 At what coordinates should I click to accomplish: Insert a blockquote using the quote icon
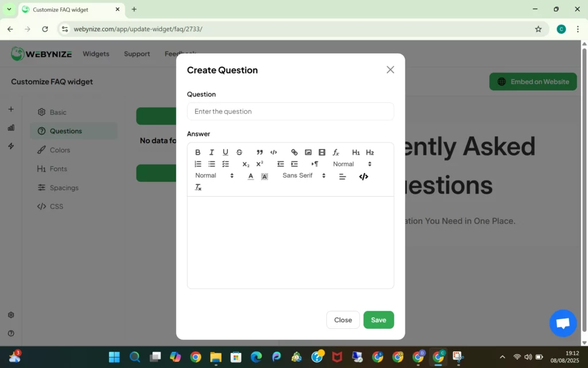[x=260, y=152]
